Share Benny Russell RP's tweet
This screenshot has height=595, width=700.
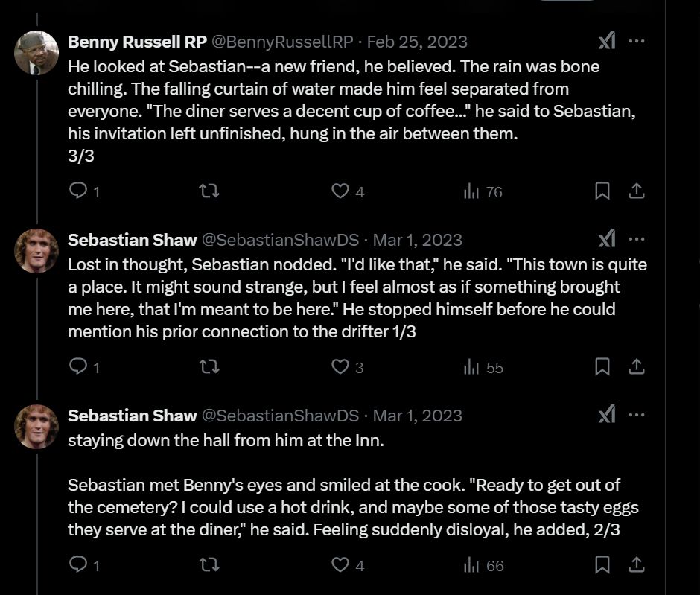click(637, 191)
